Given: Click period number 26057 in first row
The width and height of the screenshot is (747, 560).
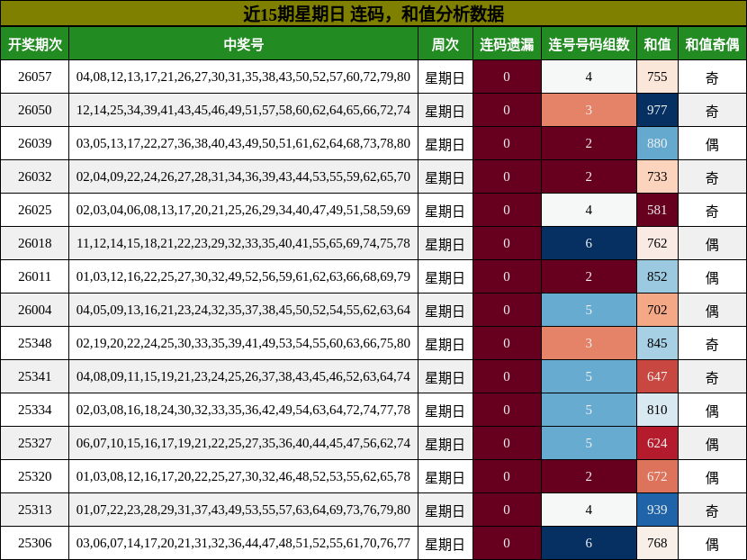Looking at the screenshot, I should point(36,77).
